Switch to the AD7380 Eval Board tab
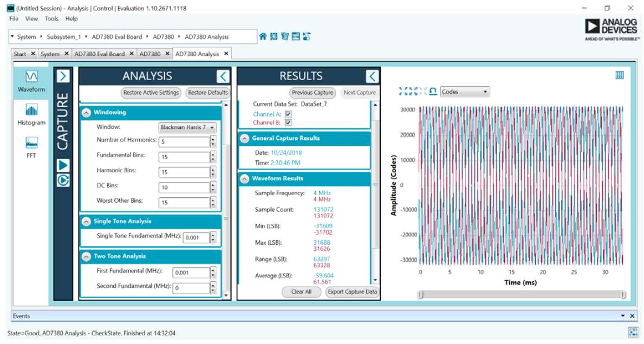Viewport: 644px width, 344px height. click(x=99, y=54)
